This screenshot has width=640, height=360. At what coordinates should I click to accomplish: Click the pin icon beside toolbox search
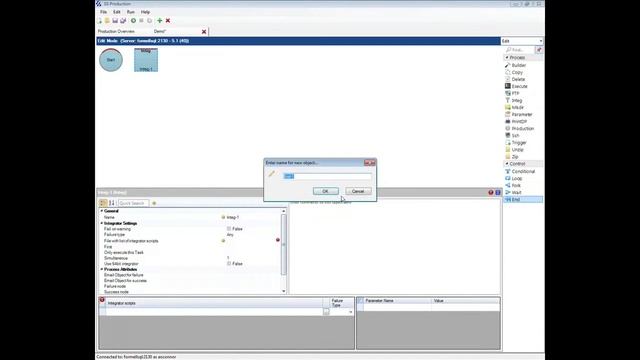[539, 50]
